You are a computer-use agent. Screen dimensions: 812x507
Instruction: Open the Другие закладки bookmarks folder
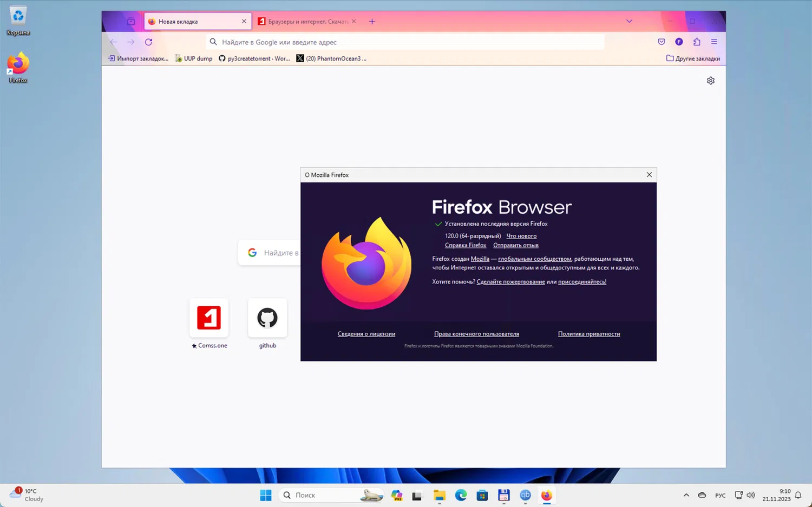click(x=693, y=58)
